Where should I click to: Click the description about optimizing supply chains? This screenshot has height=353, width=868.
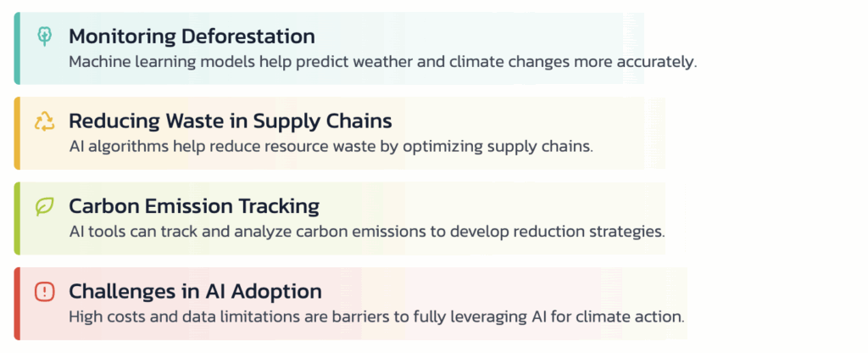331,148
